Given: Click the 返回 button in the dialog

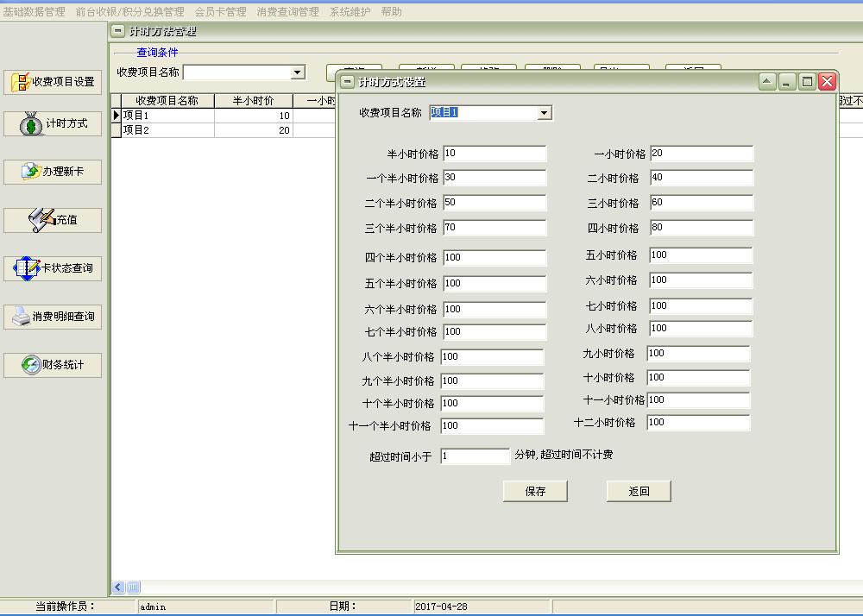Looking at the screenshot, I should [639, 491].
